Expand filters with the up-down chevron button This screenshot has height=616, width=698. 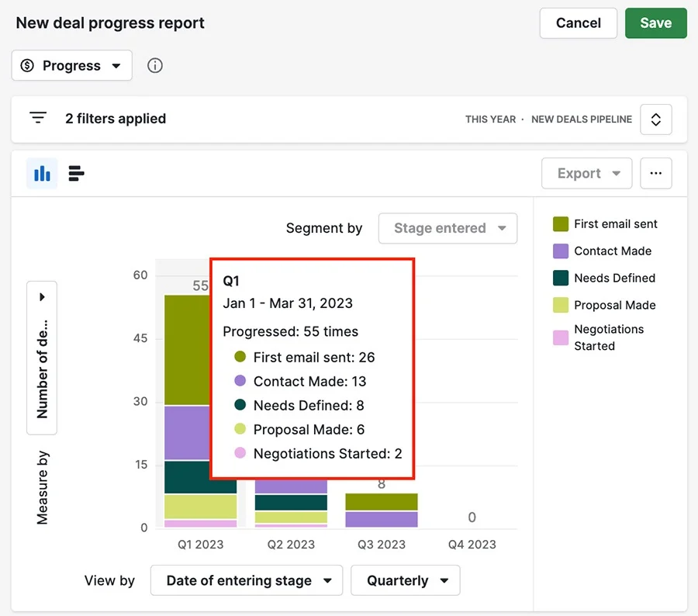click(655, 119)
